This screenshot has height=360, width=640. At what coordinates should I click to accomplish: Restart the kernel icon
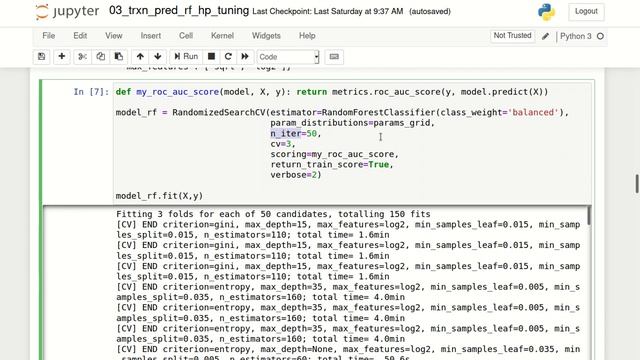pyautogui.click(x=228, y=57)
